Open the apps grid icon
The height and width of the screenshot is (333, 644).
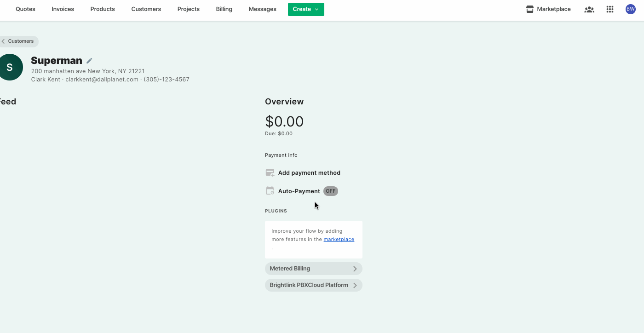[x=610, y=9]
